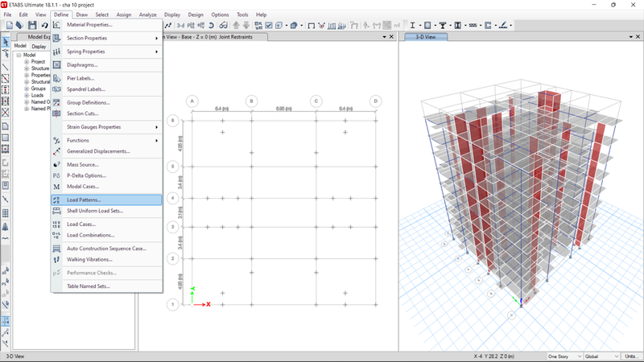The height and width of the screenshot is (362, 644).
Task: Open the Global coordinate system dropdown
Action: point(601,356)
